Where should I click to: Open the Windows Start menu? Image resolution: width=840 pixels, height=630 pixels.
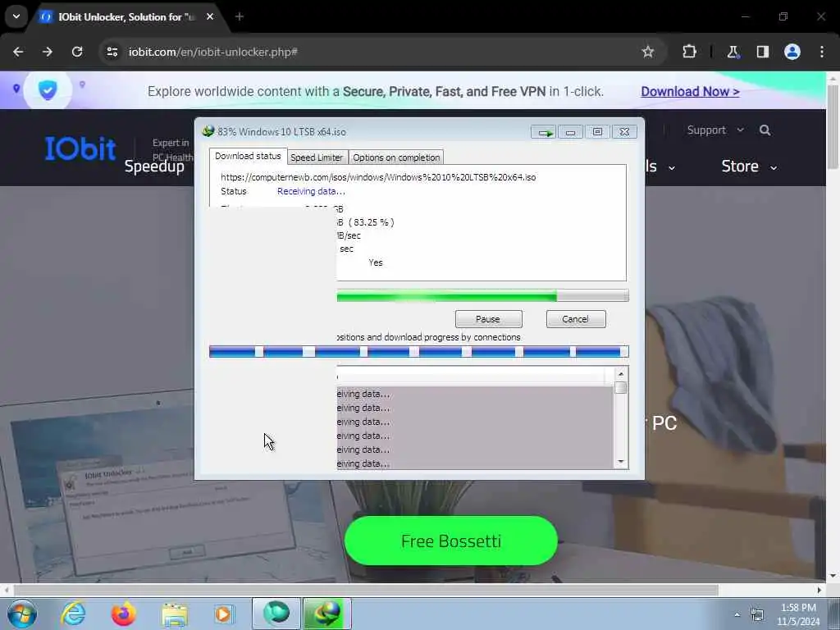(x=22, y=614)
